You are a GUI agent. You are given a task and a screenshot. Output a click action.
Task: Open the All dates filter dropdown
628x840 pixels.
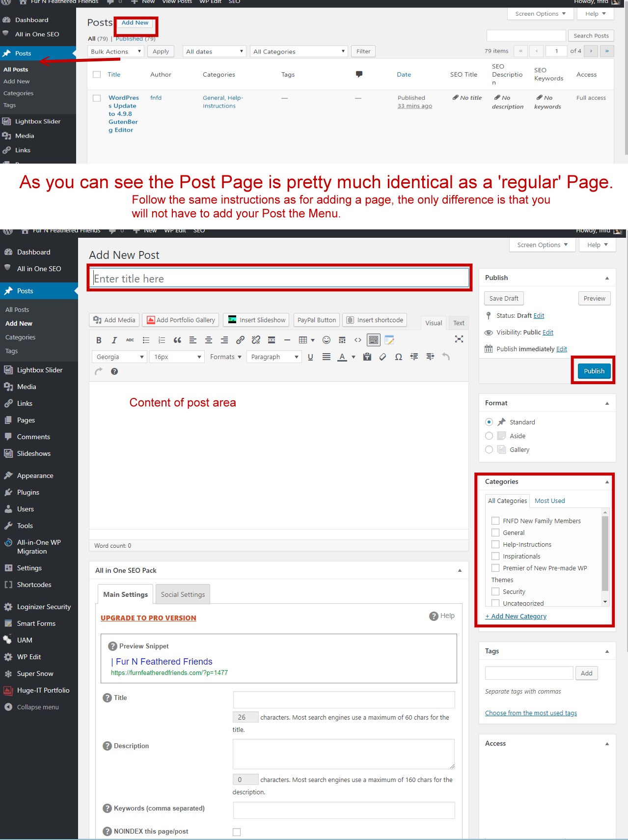point(215,52)
